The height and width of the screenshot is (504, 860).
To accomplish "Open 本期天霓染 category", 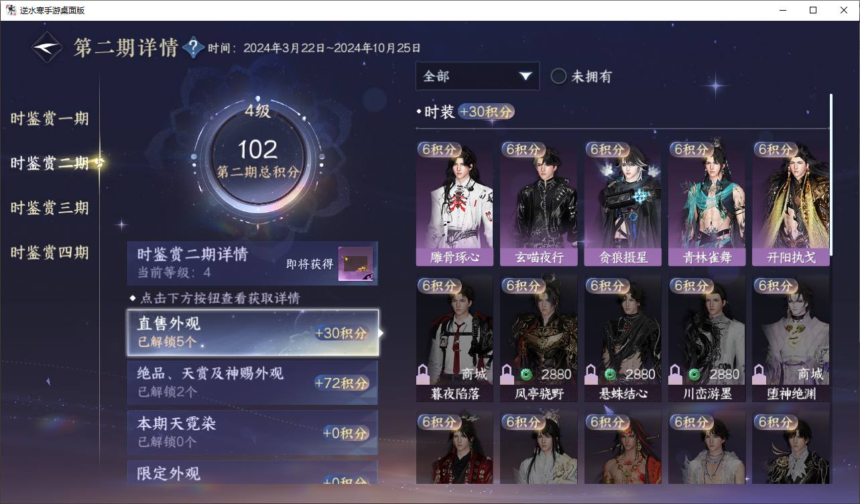I will [x=253, y=432].
